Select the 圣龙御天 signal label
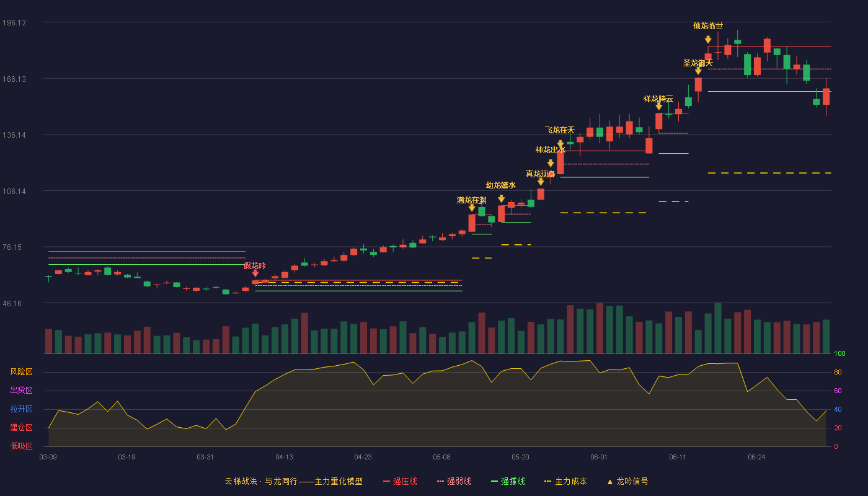The height and width of the screenshot is (496, 868). pyautogui.click(x=698, y=63)
